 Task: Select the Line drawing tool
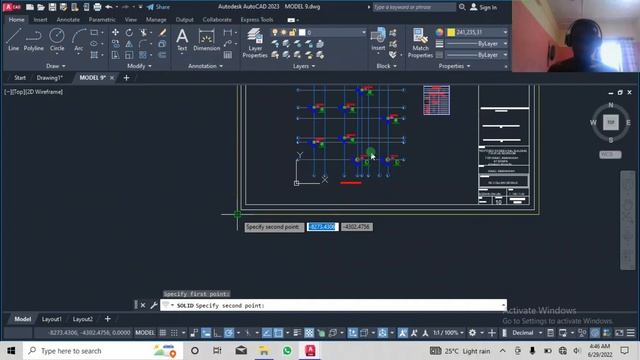click(x=13, y=40)
